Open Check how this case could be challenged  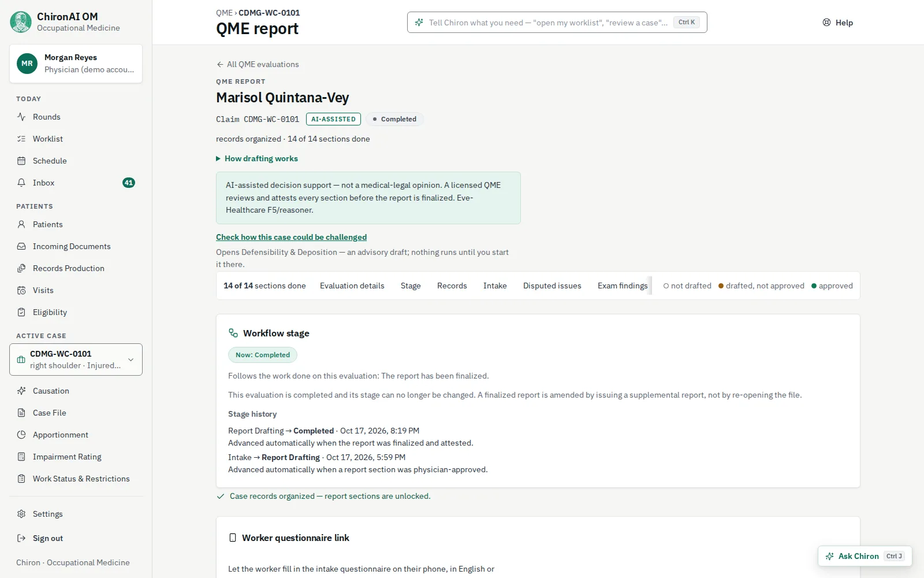[291, 237]
